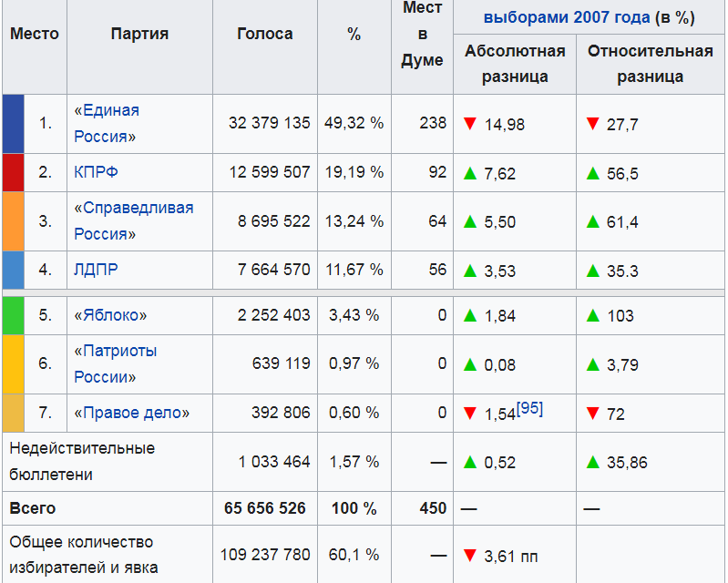Click red down arrow next to 27,7
The image size is (728, 583).
pos(592,124)
